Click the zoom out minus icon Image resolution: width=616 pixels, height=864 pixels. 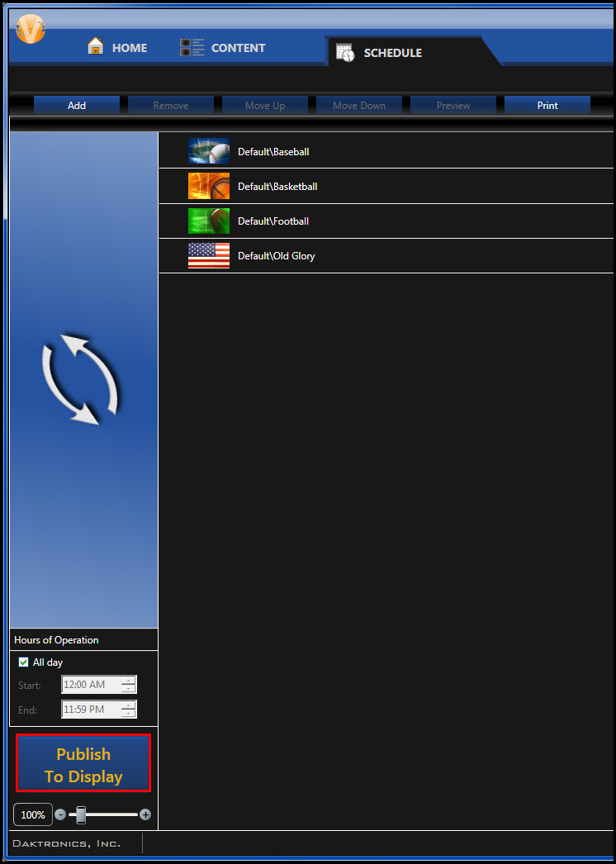(60, 815)
